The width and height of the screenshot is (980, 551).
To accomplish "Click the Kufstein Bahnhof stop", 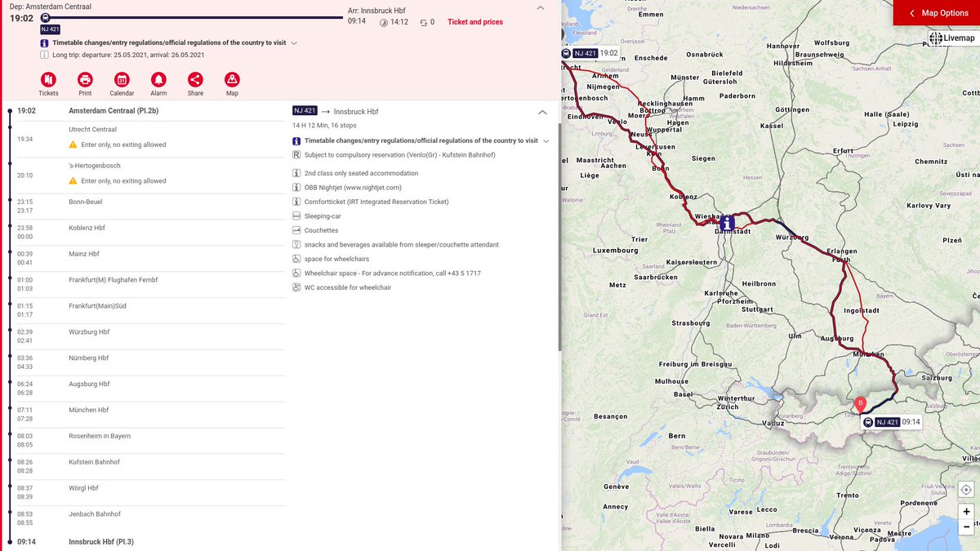I will 95,462.
